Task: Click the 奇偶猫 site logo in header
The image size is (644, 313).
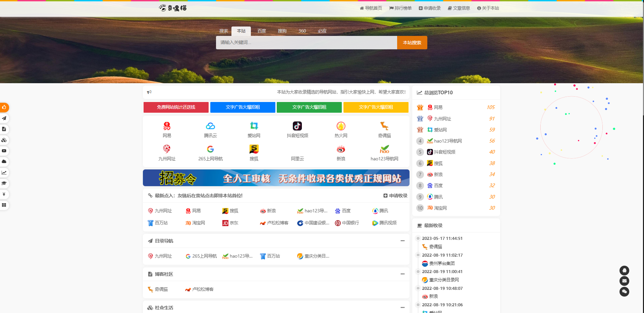Action: coord(173,8)
